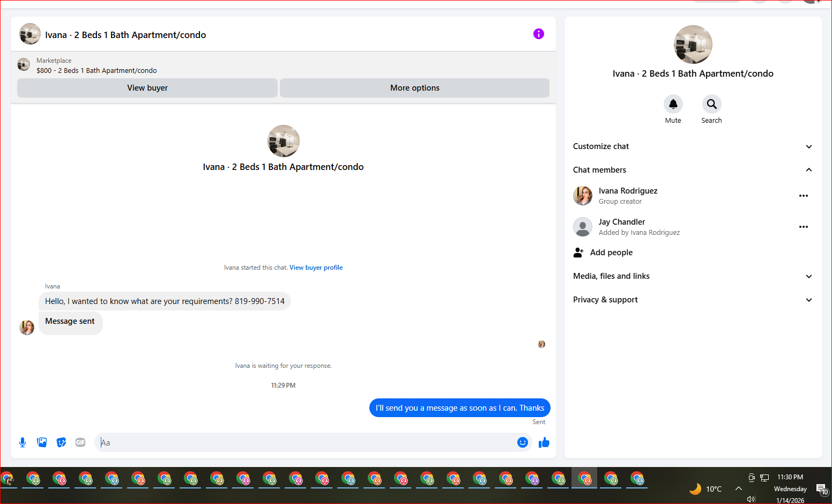Expand Privacy & support section

(693, 300)
